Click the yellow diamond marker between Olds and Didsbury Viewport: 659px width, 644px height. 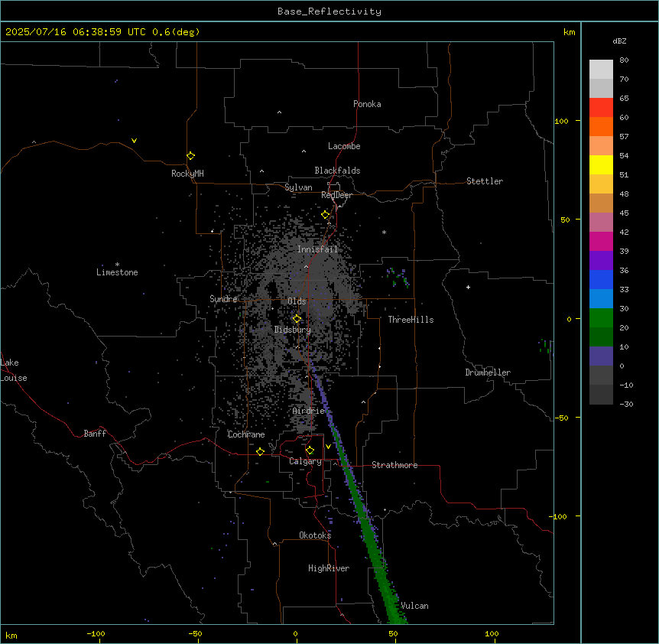(297, 318)
